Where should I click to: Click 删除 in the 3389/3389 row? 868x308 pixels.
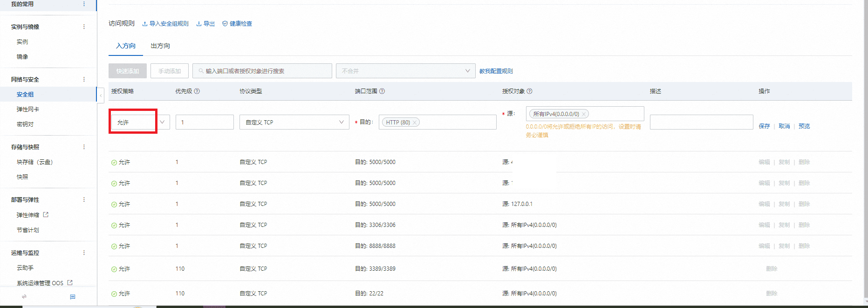[x=772, y=269]
